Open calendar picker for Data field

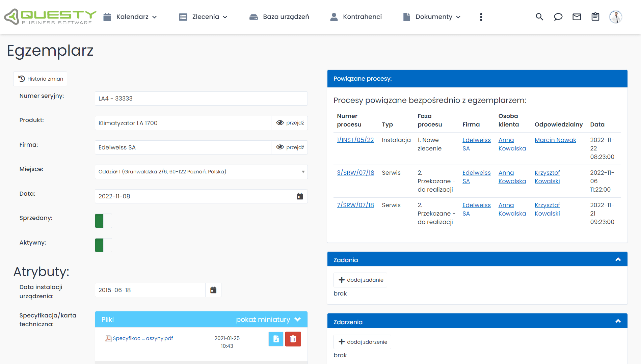[300, 196]
